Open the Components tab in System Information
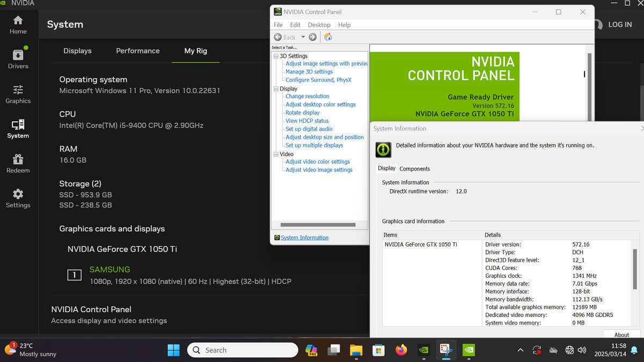 pyautogui.click(x=414, y=169)
